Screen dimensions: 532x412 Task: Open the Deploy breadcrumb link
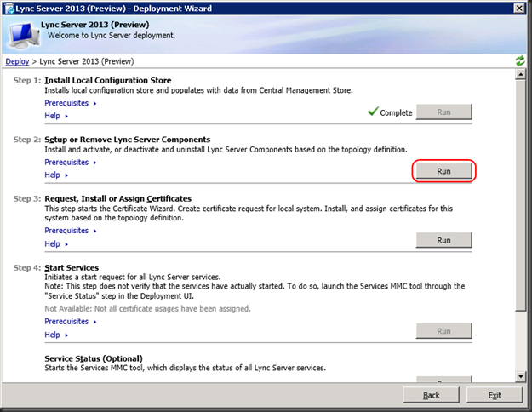17,61
